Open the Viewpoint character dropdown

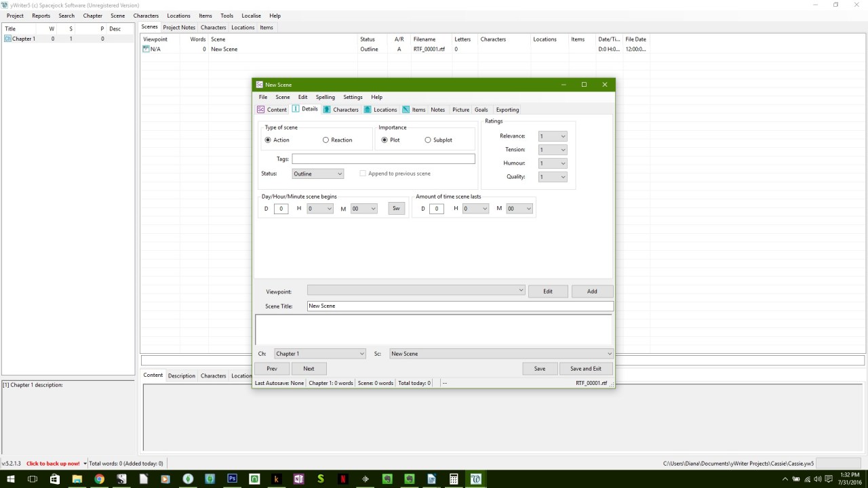pyautogui.click(x=416, y=291)
